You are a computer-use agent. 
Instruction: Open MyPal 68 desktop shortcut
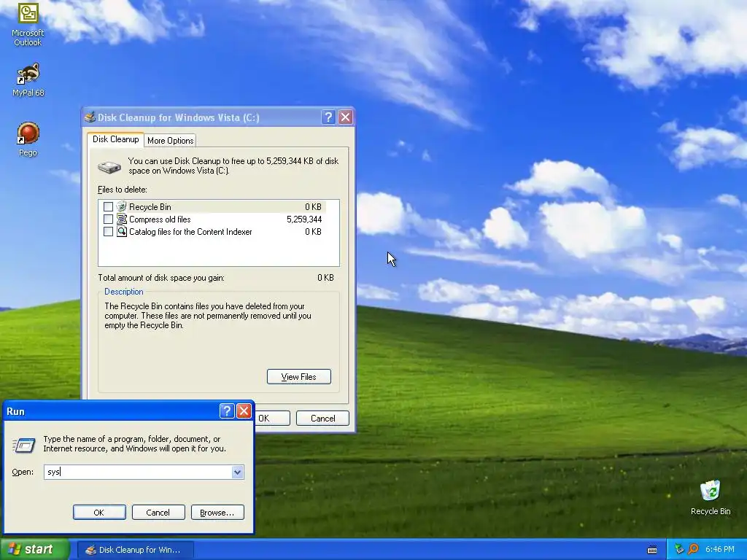28,80
